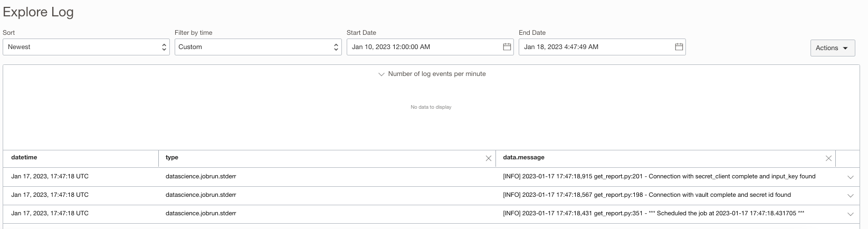Click the message mentioning get_report.py:198
This screenshot has height=229, width=868.
click(646, 195)
